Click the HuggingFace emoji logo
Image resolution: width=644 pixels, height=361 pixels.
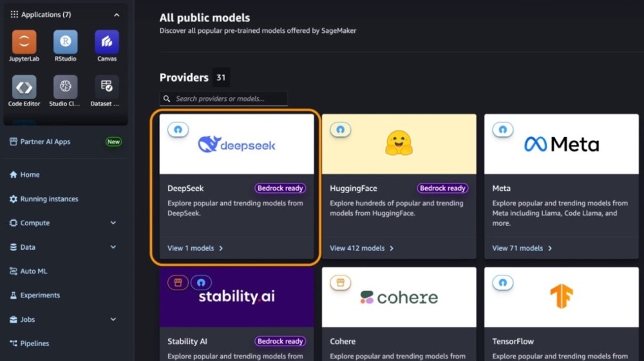[x=399, y=143]
